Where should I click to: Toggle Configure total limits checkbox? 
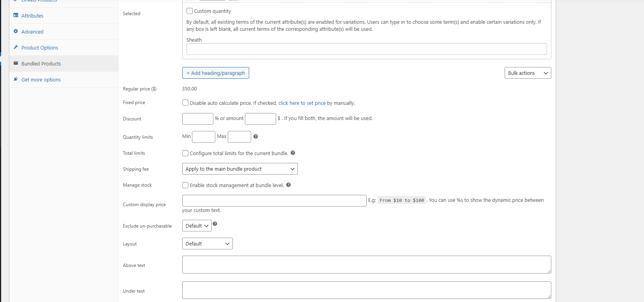185,153
